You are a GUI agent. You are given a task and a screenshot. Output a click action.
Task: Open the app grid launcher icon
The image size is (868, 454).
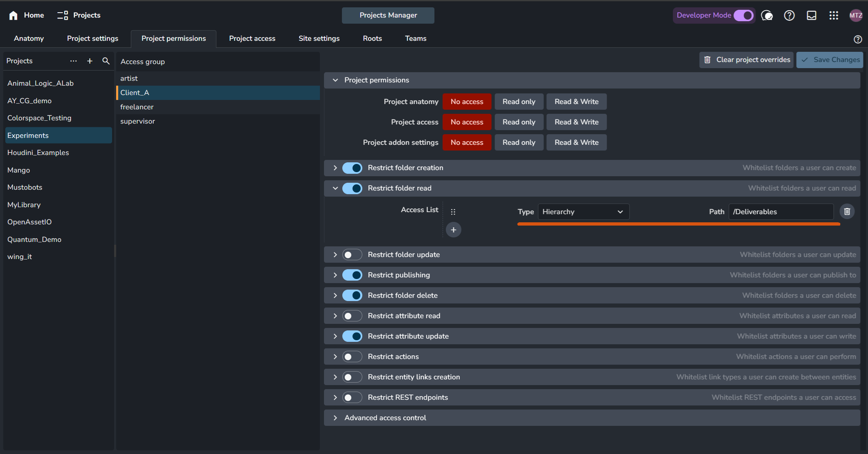click(833, 16)
